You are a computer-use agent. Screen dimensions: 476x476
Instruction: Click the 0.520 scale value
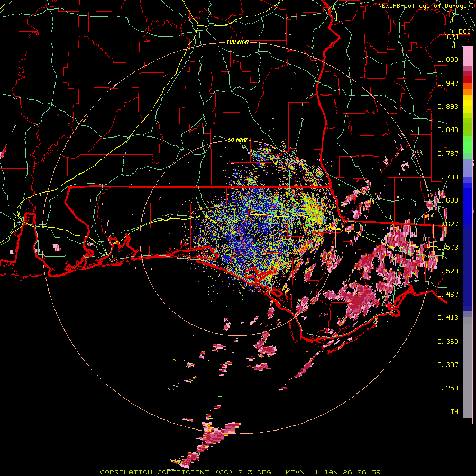tap(448, 271)
